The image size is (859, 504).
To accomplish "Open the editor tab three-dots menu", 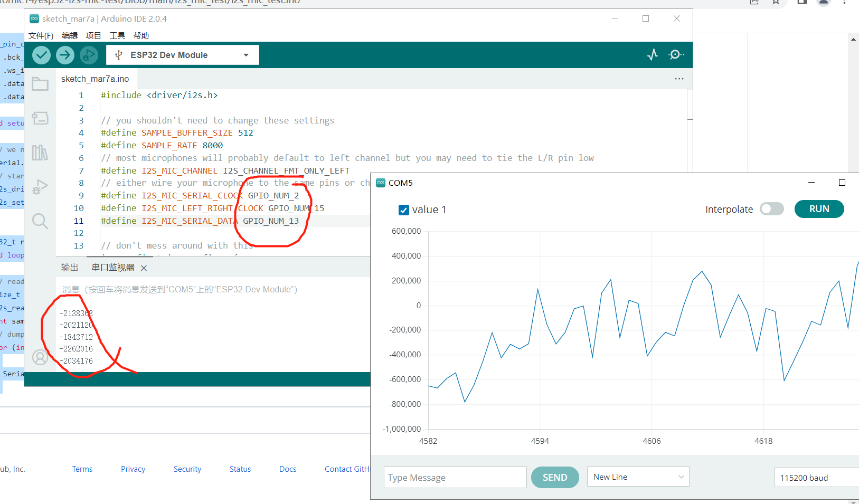I will [x=679, y=79].
